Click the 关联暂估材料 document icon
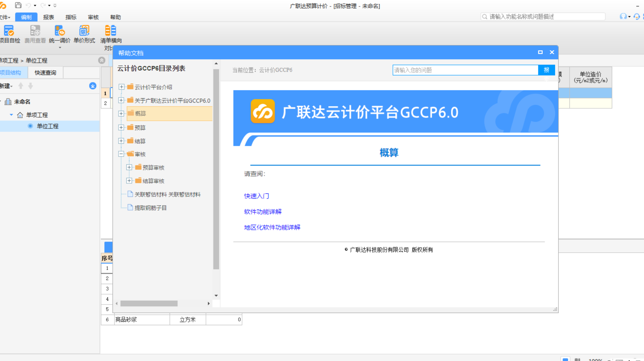The image size is (644, 361). [130, 194]
